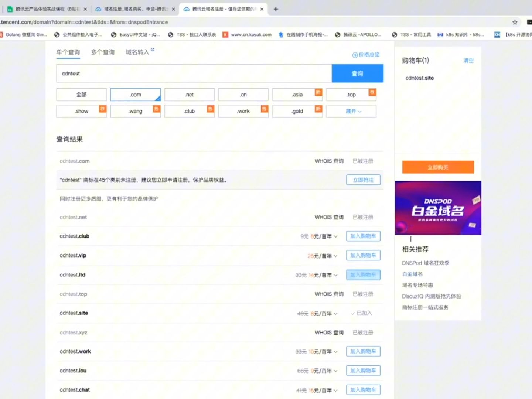Expand price dropdown for cdntest.vip

click(335, 256)
